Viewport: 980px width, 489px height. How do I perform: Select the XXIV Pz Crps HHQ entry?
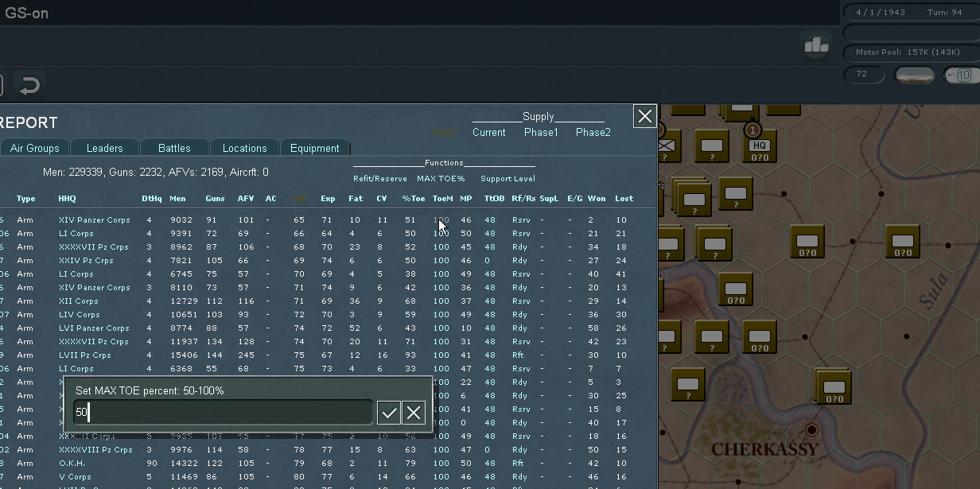coord(86,261)
